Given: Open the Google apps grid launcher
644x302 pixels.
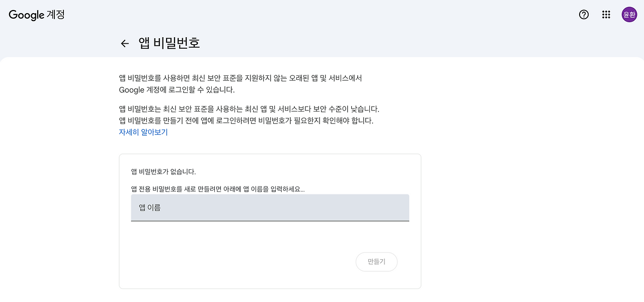Looking at the screenshot, I should pos(606,15).
